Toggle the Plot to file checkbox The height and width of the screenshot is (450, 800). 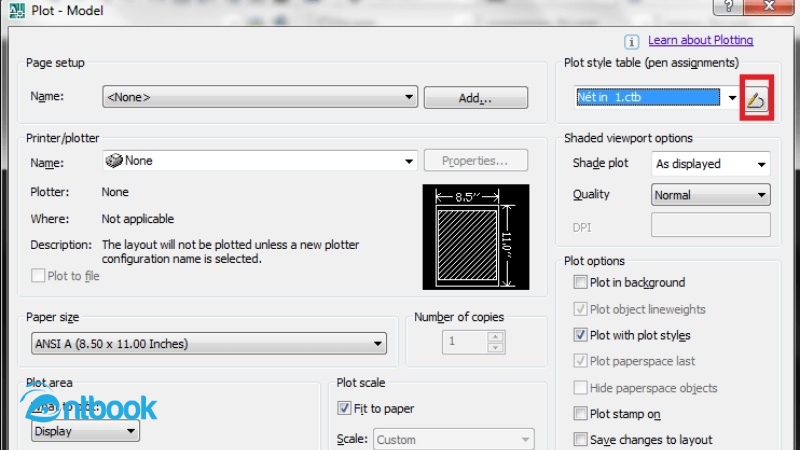coord(38,276)
